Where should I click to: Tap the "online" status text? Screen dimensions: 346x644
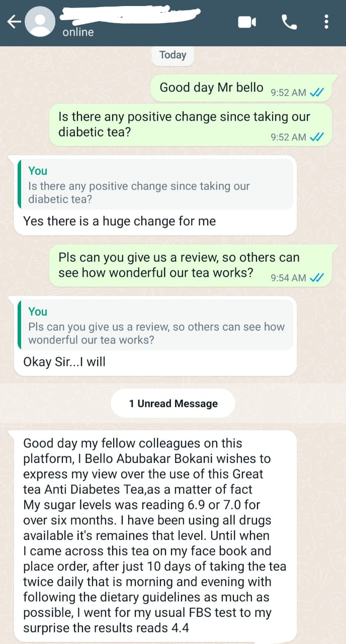point(78,32)
